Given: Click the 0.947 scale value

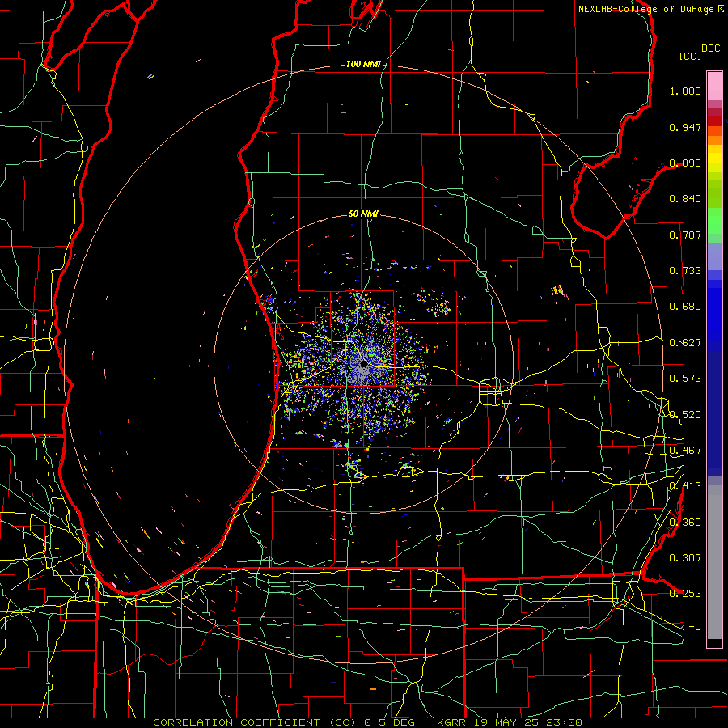Looking at the screenshot, I should pyautogui.click(x=685, y=127).
